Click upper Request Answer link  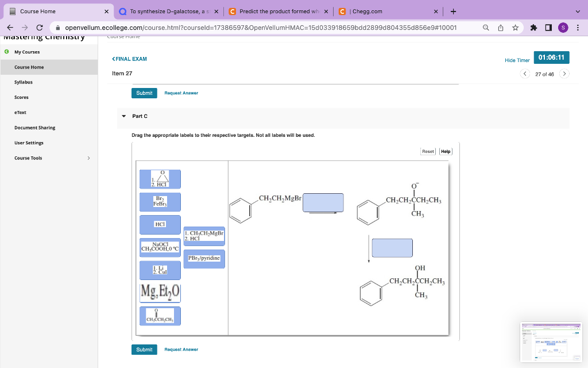pos(181,93)
